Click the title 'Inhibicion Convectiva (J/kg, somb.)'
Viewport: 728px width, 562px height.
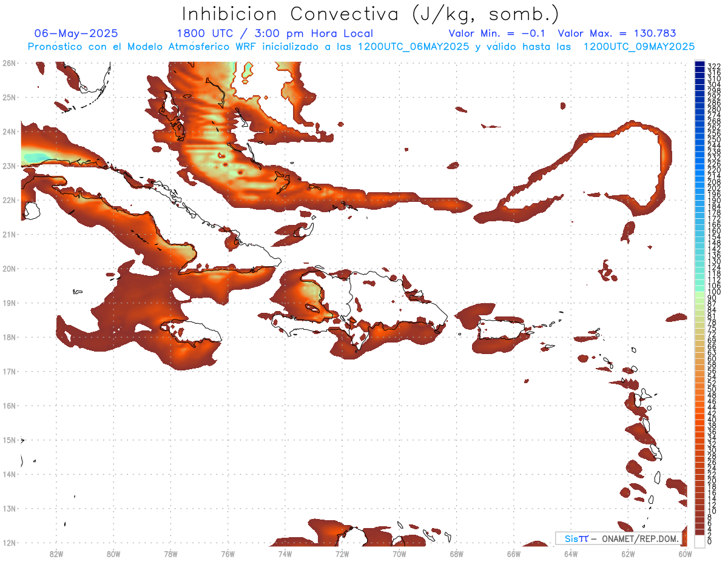370,14
